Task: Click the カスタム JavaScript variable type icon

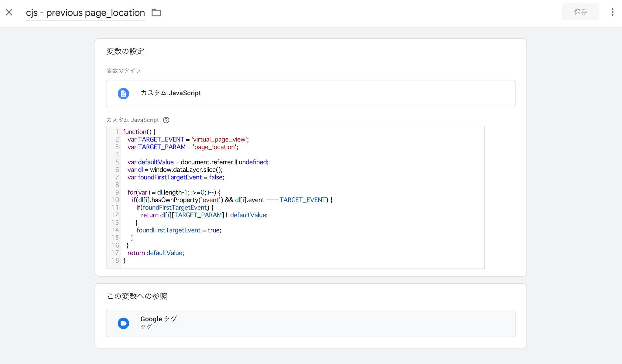Action: click(x=123, y=94)
